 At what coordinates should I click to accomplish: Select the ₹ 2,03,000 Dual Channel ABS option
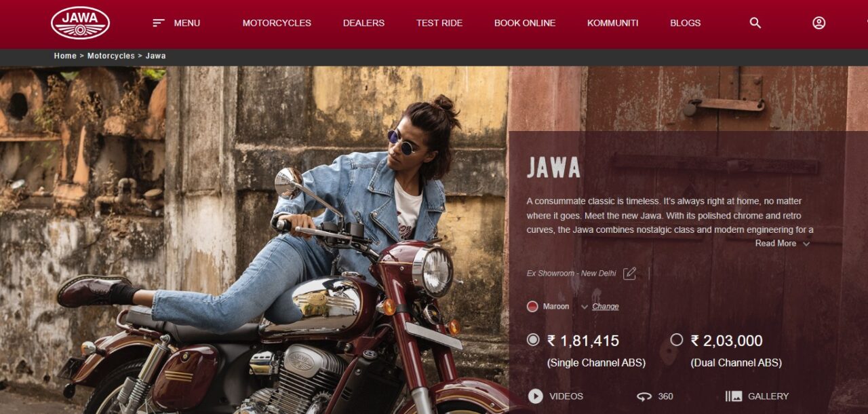coord(676,340)
